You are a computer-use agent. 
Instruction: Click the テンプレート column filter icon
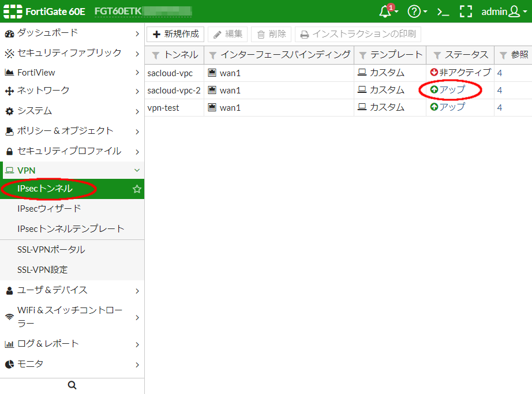tap(363, 55)
